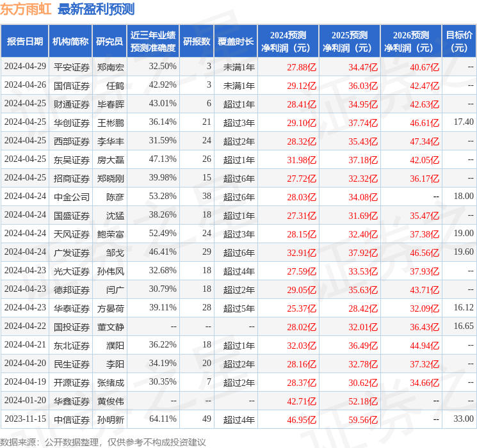Click analyst name 房大磊
The width and height of the screenshot is (477, 448).
coord(111,159)
